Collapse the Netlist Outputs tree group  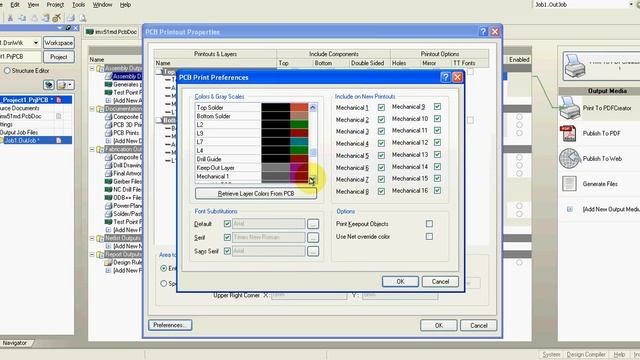[x=92, y=238]
